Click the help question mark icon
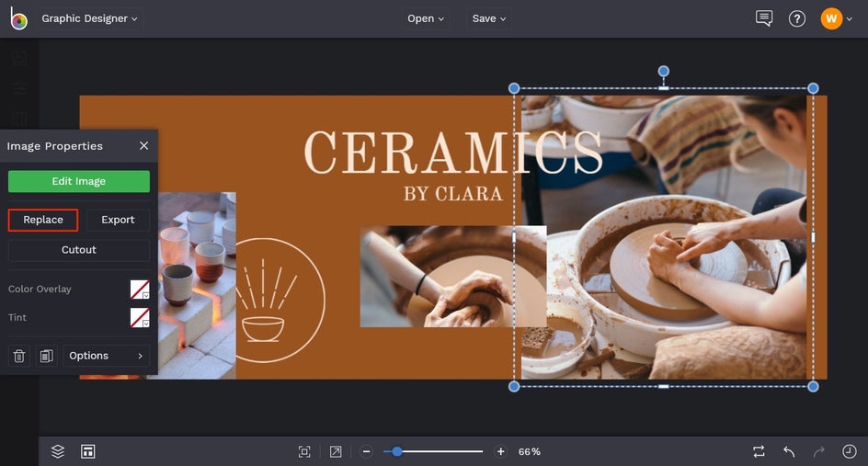 point(796,18)
